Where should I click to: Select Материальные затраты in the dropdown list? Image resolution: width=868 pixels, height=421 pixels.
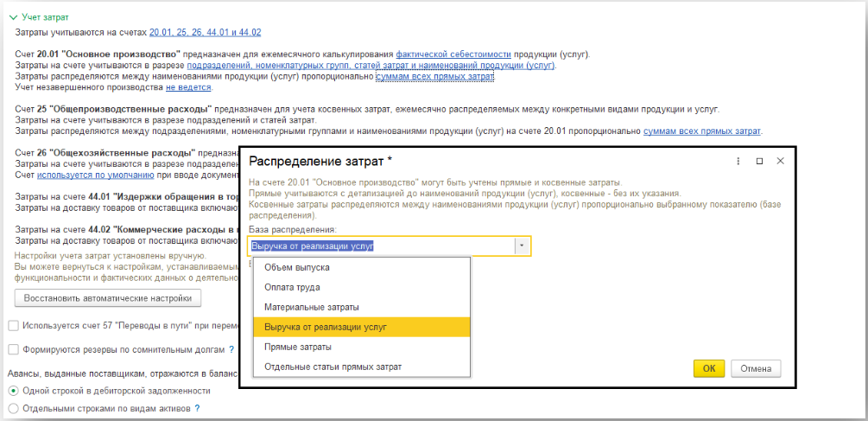(311, 307)
